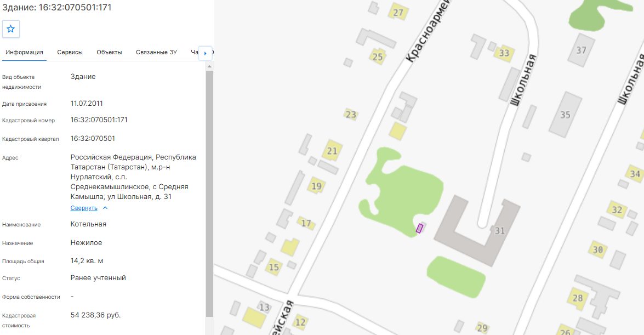Click the cadastral quarter value 16:32:070501

(x=93, y=139)
